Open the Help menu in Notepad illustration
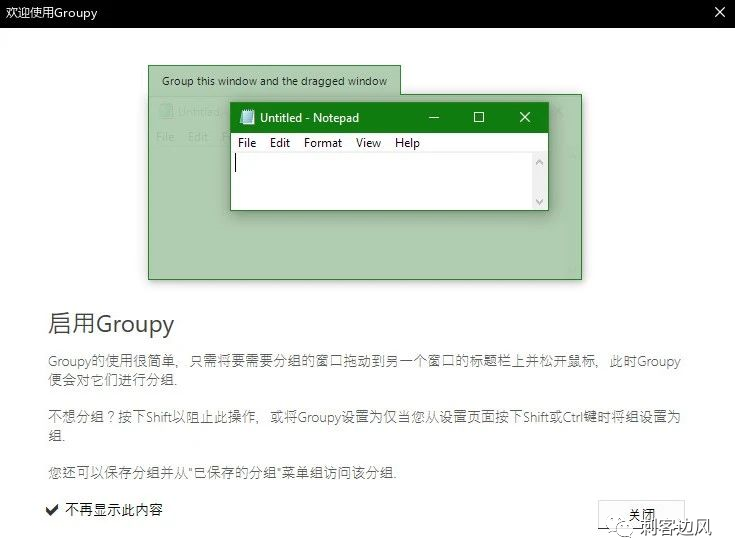 407,142
